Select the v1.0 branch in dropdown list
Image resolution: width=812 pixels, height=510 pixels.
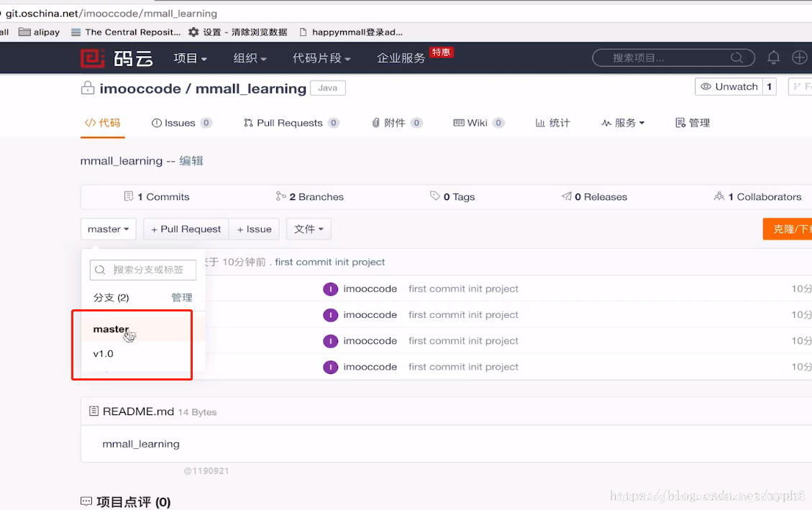[x=143, y=354]
